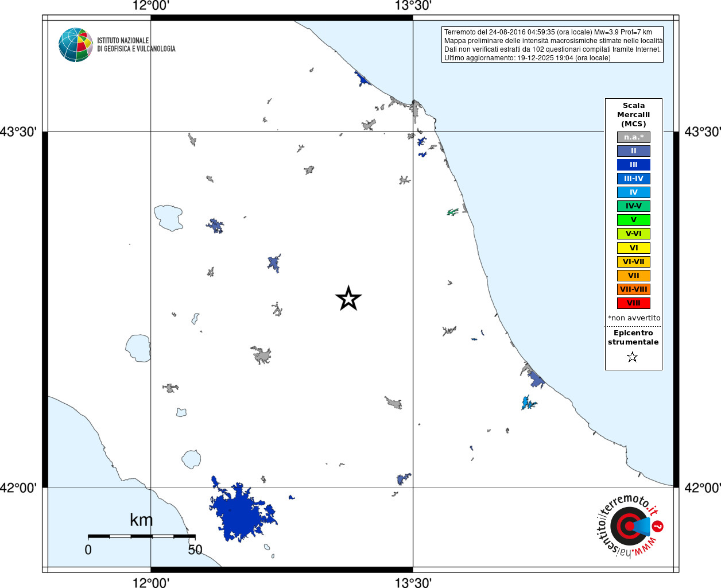The height and width of the screenshot is (588, 721).
Task: Click the 'Mappa preliminare' info line
Action: coord(553,41)
